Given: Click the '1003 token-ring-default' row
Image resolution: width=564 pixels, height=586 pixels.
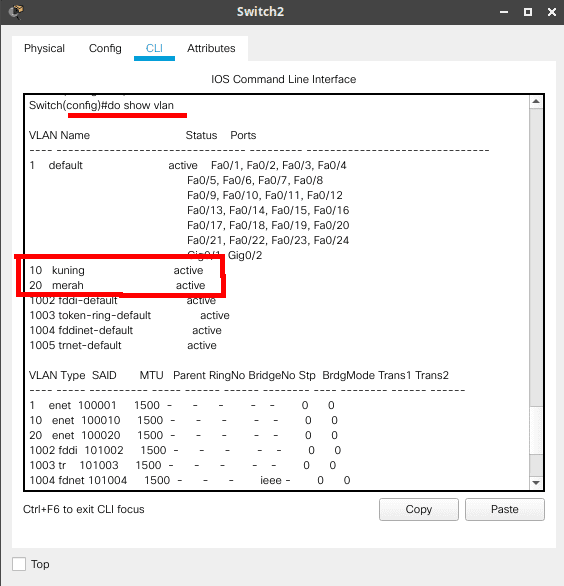Looking at the screenshot, I should click(x=129, y=315).
